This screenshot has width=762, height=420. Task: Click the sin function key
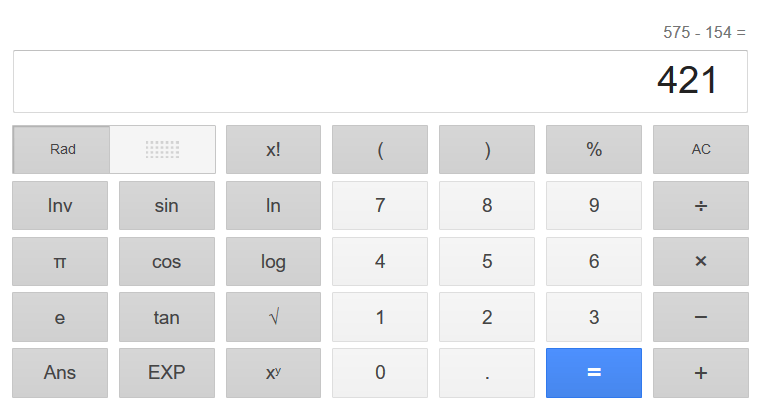pos(166,205)
